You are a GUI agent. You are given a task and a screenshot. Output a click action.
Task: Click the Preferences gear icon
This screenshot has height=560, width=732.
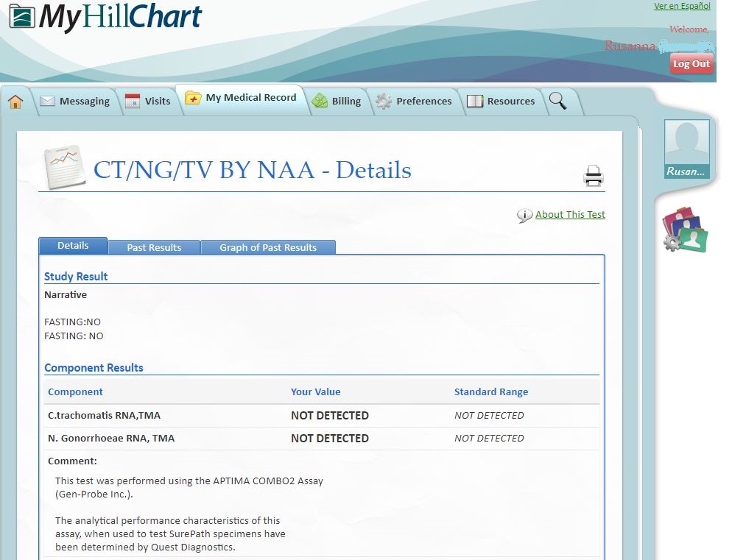point(384,102)
